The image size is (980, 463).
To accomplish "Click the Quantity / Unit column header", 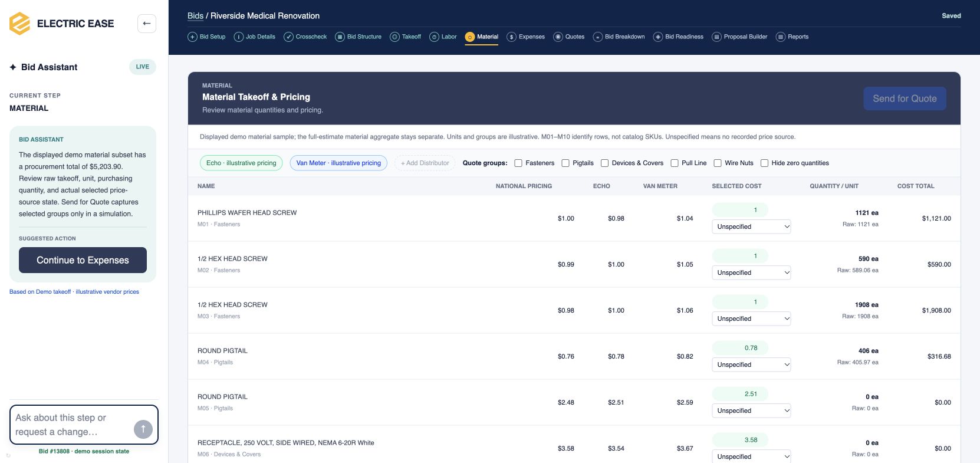I will [834, 186].
